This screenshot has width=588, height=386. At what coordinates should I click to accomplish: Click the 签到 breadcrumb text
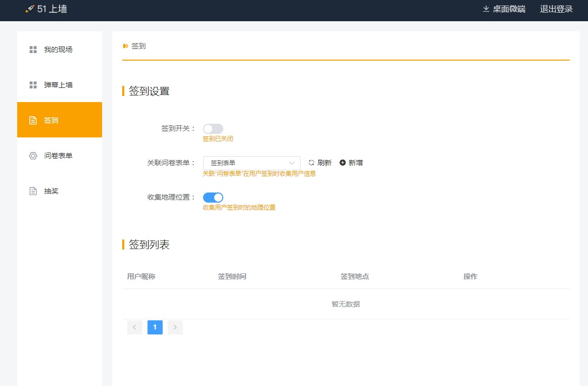[x=138, y=46]
